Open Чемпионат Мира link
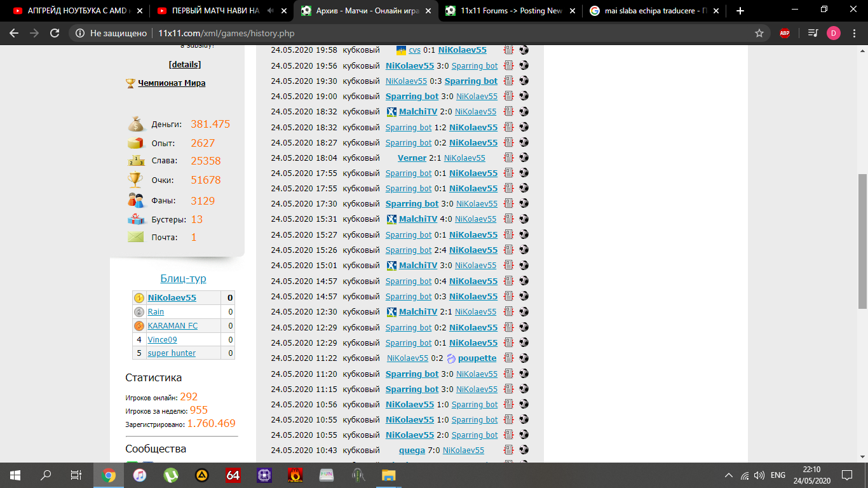The image size is (868, 488). (x=172, y=83)
